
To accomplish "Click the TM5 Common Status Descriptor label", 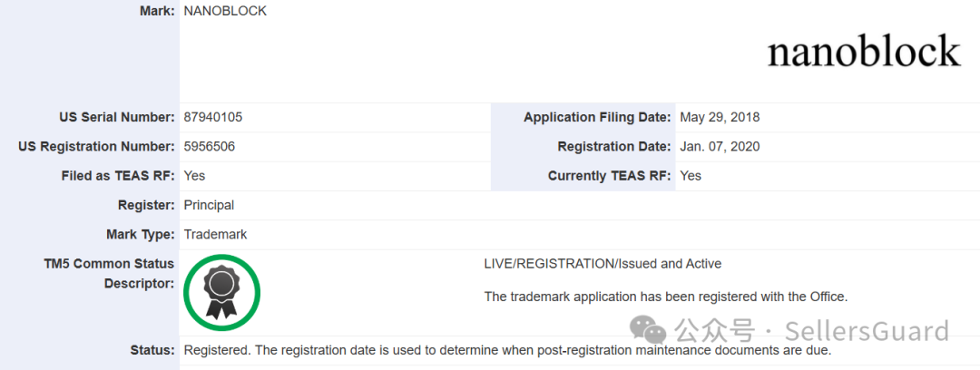I will pyautogui.click(x=109, y=273).
